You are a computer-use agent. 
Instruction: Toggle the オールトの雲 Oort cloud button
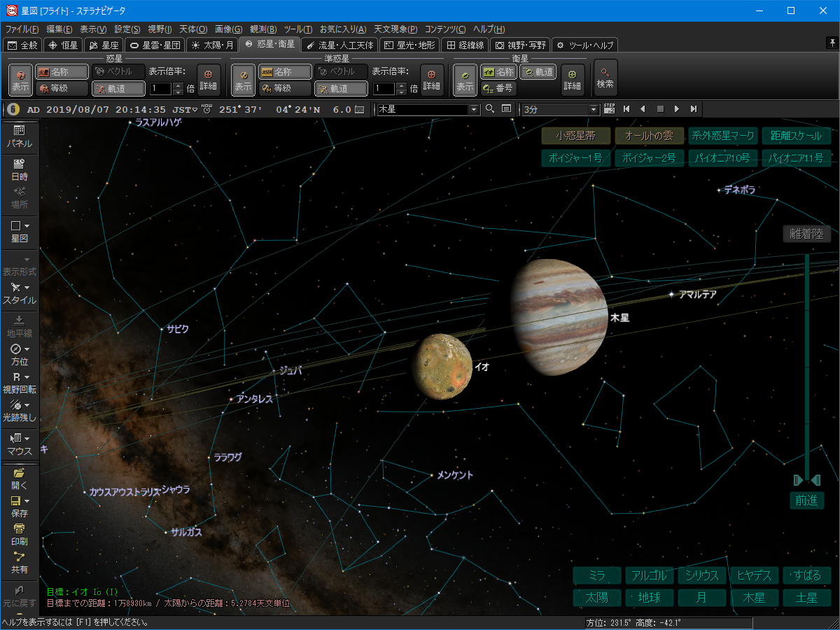(648, 136)
